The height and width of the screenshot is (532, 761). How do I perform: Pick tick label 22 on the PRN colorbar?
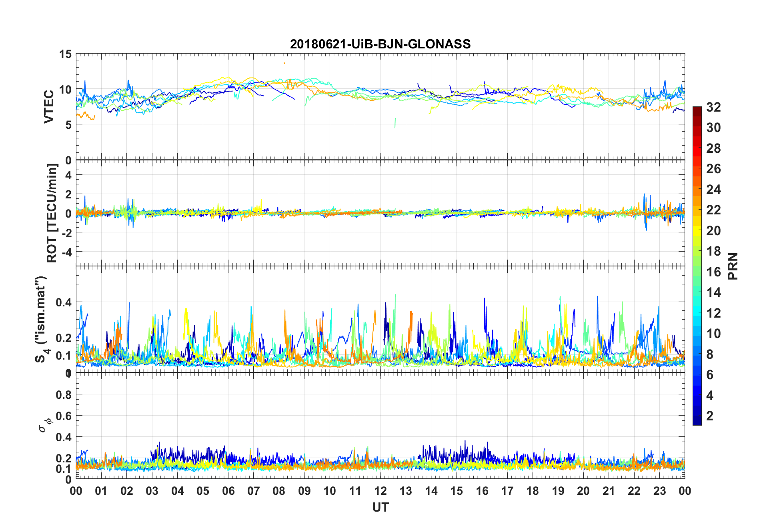713,210
